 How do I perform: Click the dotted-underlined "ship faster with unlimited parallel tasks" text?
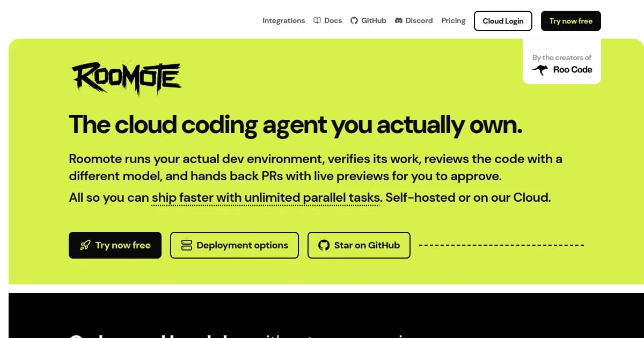pos(267,197)
